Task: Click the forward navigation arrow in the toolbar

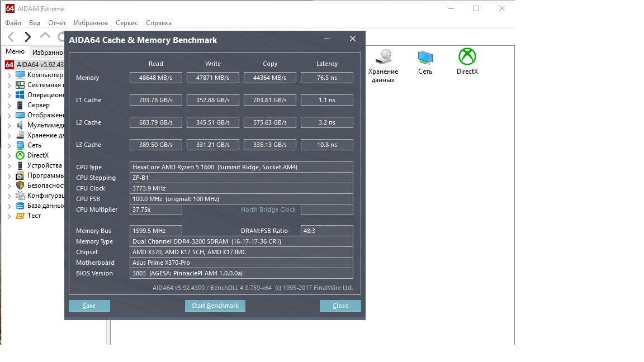Action: 27,37
